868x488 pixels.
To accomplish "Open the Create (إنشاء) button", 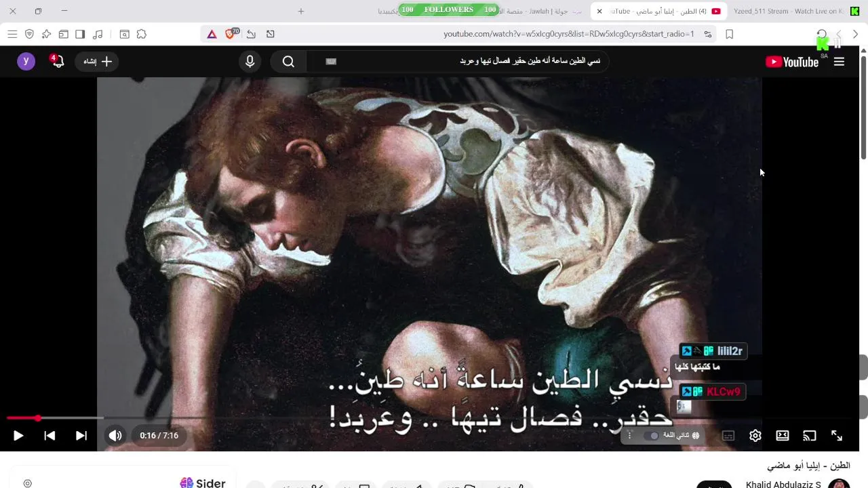I will (x=98, y=62).
